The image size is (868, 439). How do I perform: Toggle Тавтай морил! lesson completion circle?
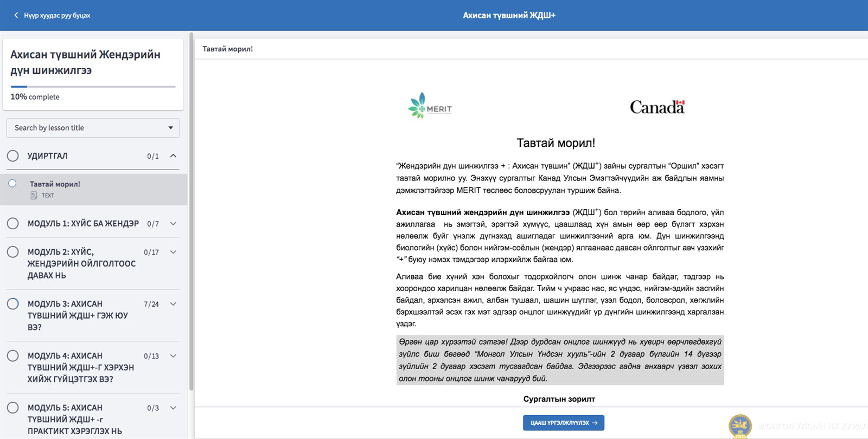click(x=12, y=184)
